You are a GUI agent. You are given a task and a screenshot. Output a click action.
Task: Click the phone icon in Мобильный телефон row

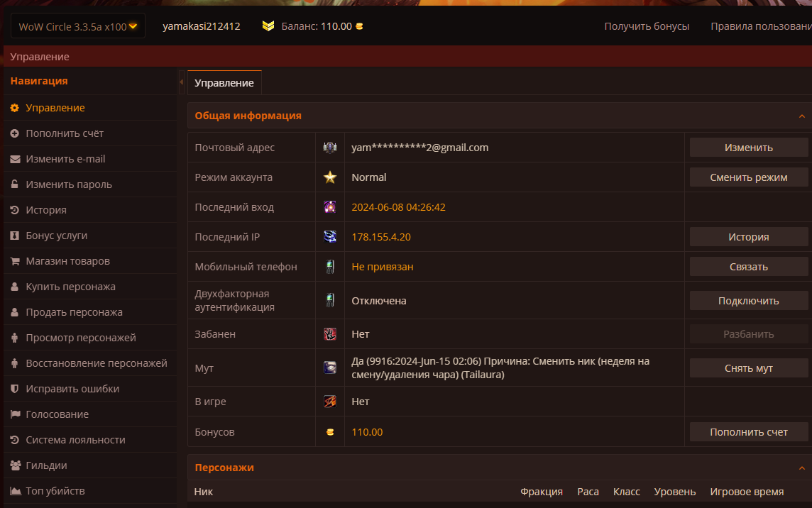330,267
